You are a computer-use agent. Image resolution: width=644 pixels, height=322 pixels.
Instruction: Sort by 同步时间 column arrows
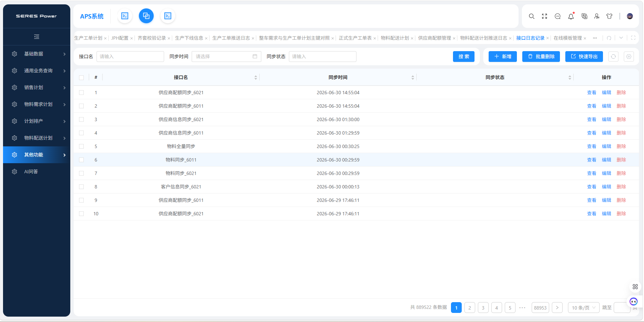(413, 78)
